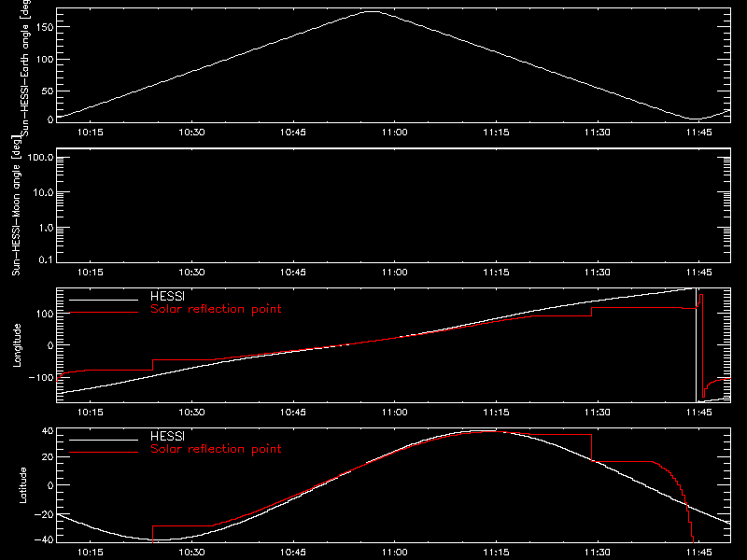Click 11:00 time label under Sun-HESSI-Earth plot
Viewport: 747px width, 560px height.
(394, 133)
